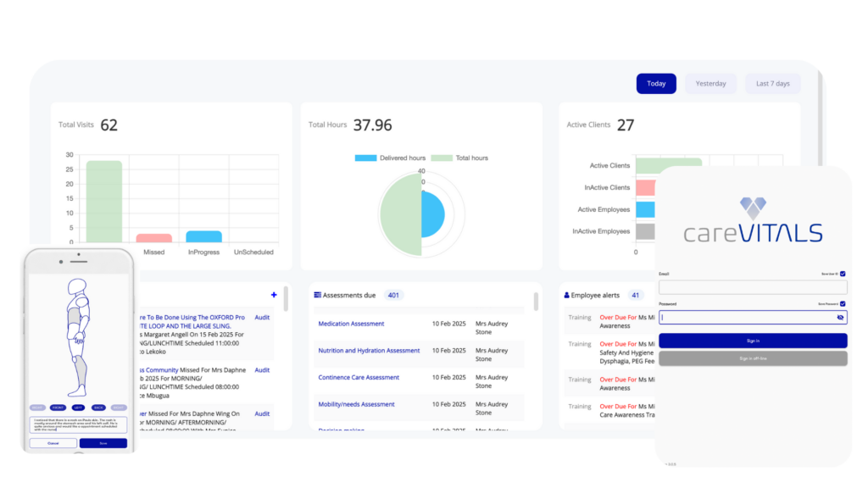Image resolution: width=868 pixels, height=488 pixels.
Task: Open the Medication Assessment link
Action: [x=351, y=324]
